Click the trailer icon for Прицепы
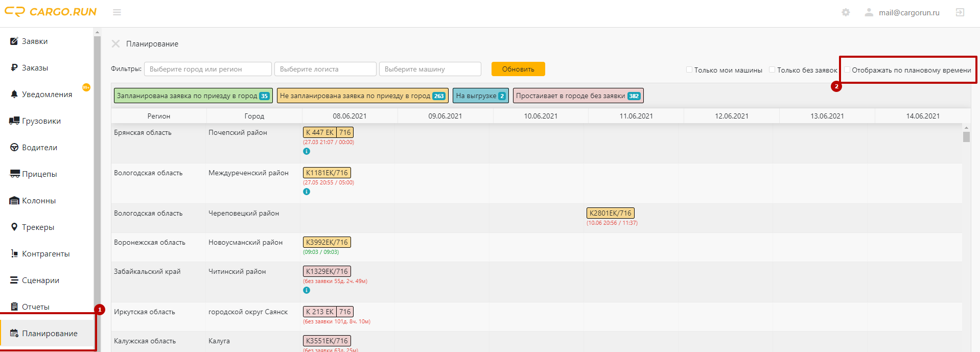This screenshot has height=352, width=980. click(x=15, y=174)
